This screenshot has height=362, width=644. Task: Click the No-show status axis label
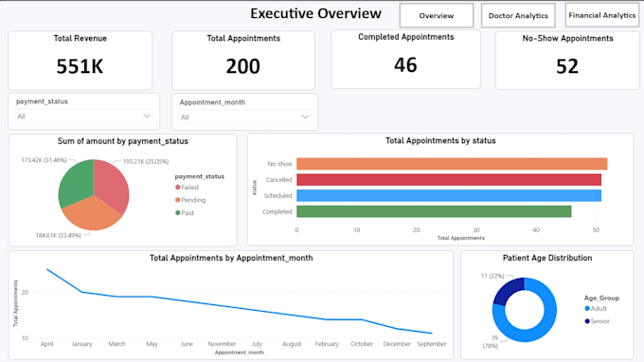(279, 164)
